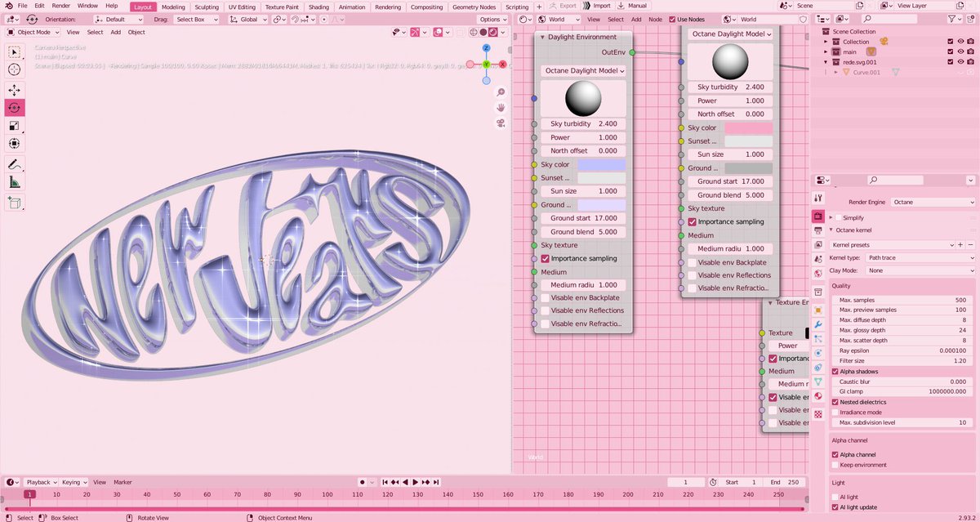Remove kernel preset with minus button

coord(971,244)
